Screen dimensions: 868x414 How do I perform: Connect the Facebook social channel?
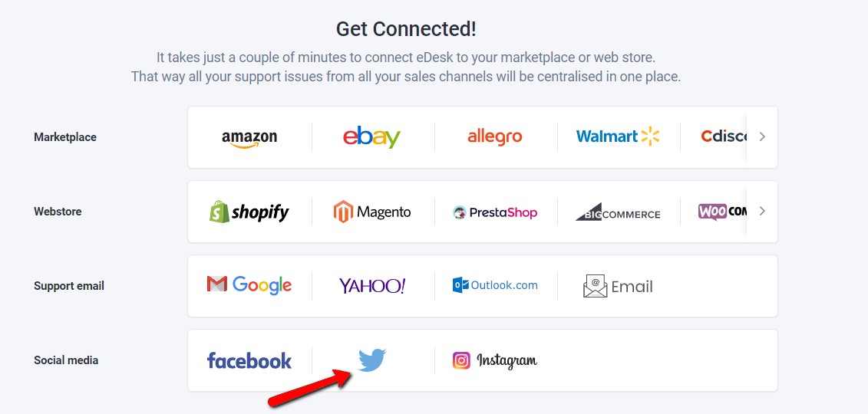pos(249,360)
